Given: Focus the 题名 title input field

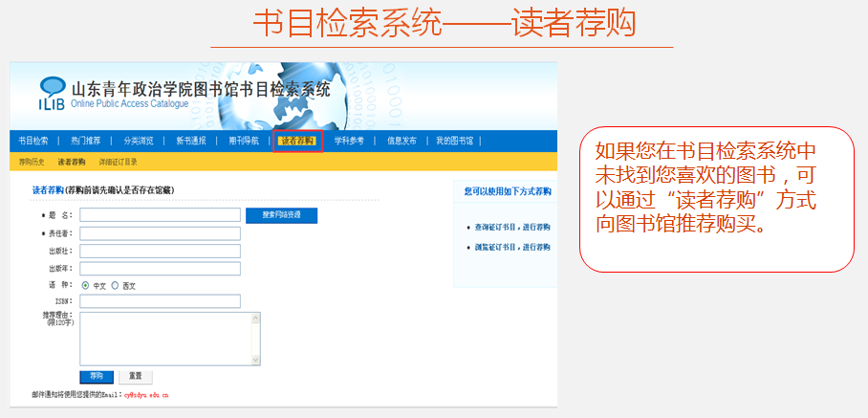Looking at the screenshot, I should click(160, 215).
